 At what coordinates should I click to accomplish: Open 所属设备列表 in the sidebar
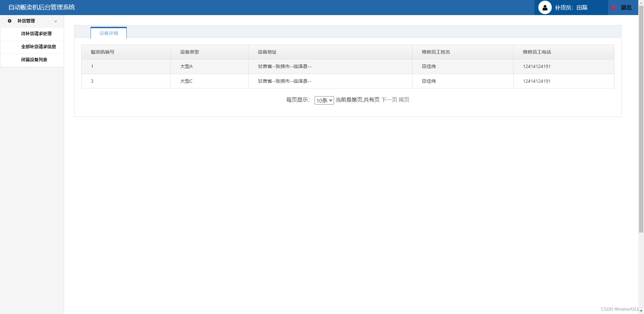(x=34, y=60)
